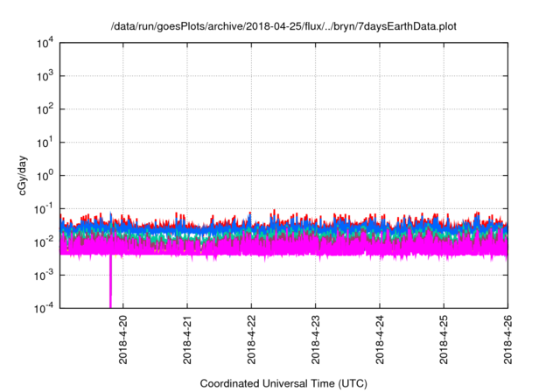Click the plot title file path text
The width and height of the screenshot is (560, 392).
coord(283,28)
